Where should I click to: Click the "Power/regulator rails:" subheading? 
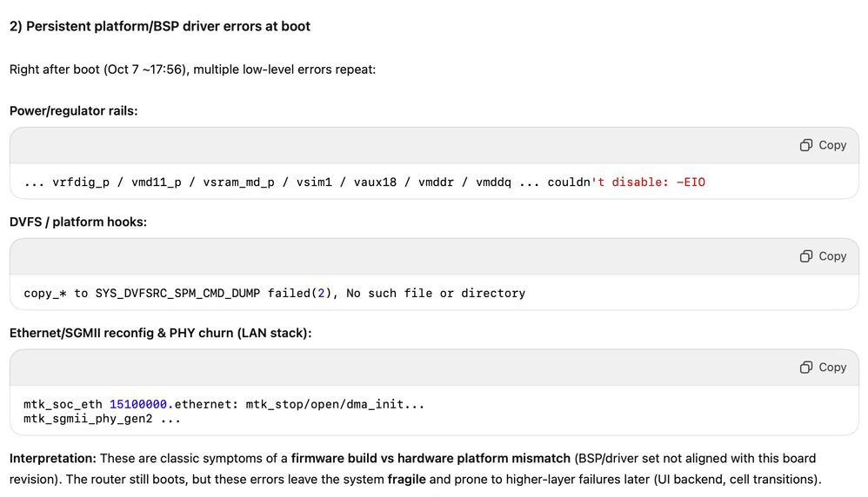74,110
